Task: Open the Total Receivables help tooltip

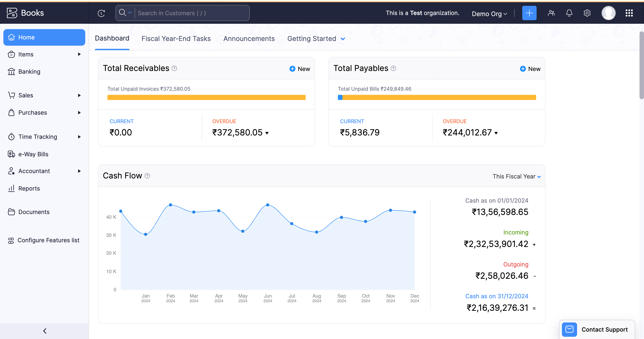Action: 175,68
